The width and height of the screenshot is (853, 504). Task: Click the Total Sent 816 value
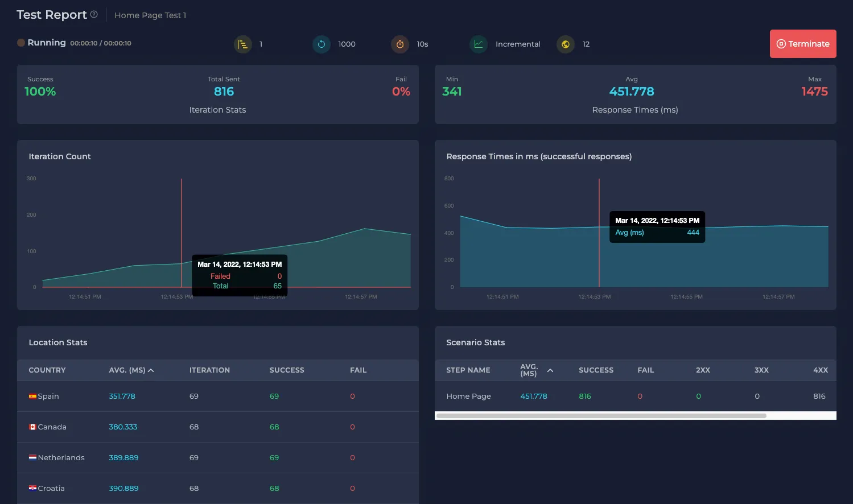(224, 92)
